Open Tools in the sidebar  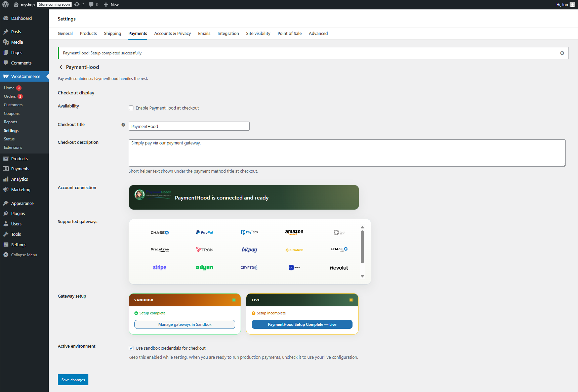24,234
